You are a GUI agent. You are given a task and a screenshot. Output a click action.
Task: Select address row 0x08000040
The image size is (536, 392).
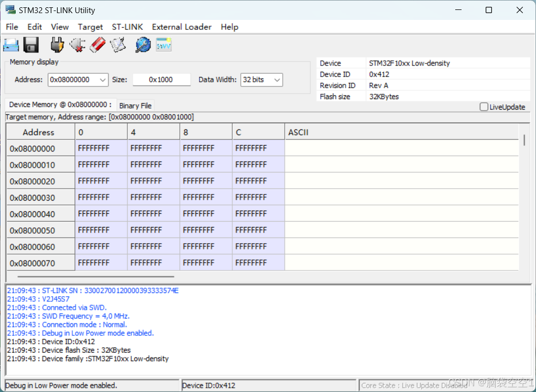[x=41, y=214]
